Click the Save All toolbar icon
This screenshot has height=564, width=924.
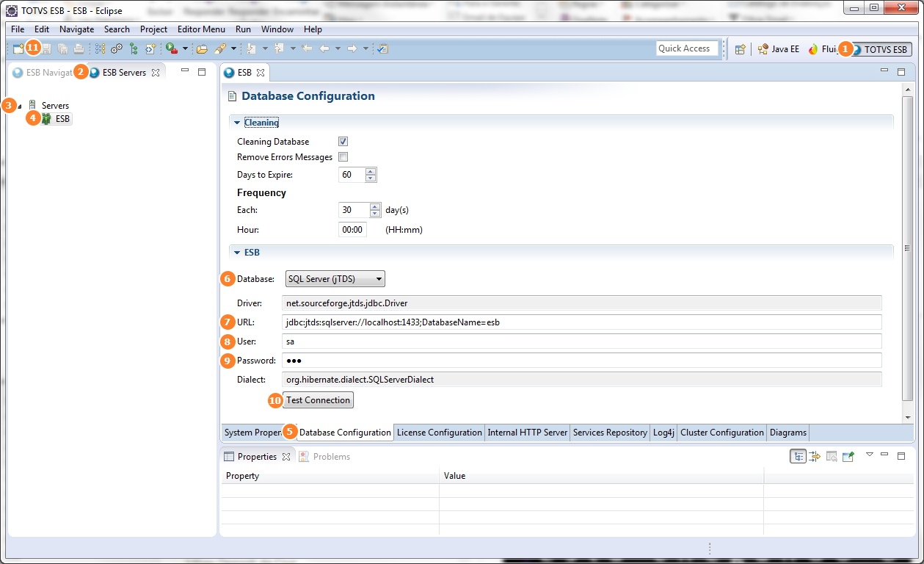pyautogui.click(x=62, y=49)
